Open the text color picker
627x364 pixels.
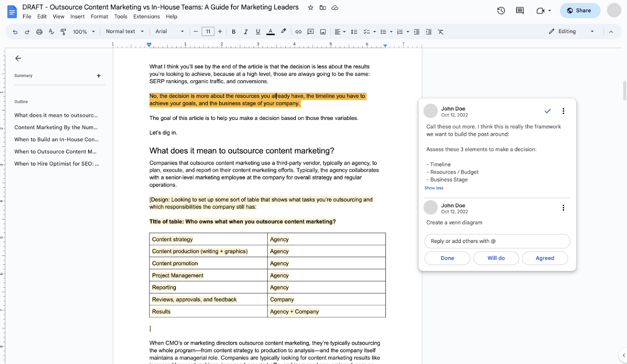pyautogui.click(x=270, y=31)
